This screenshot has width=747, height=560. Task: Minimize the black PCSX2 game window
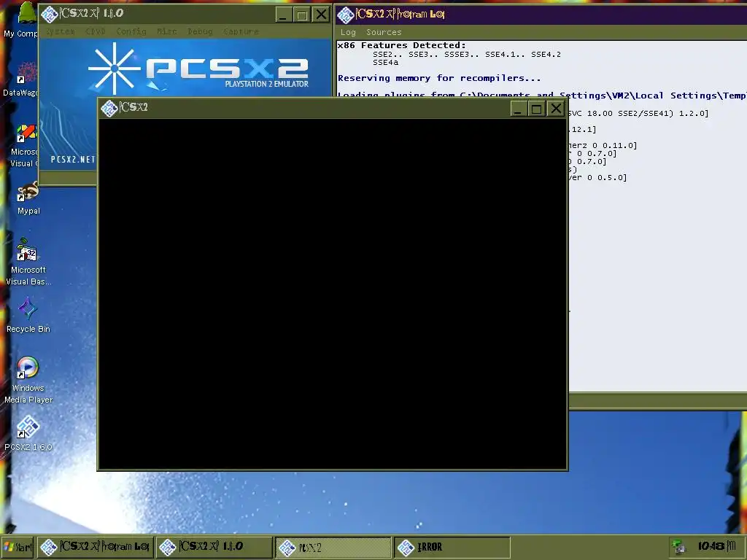tap(518, 109)
